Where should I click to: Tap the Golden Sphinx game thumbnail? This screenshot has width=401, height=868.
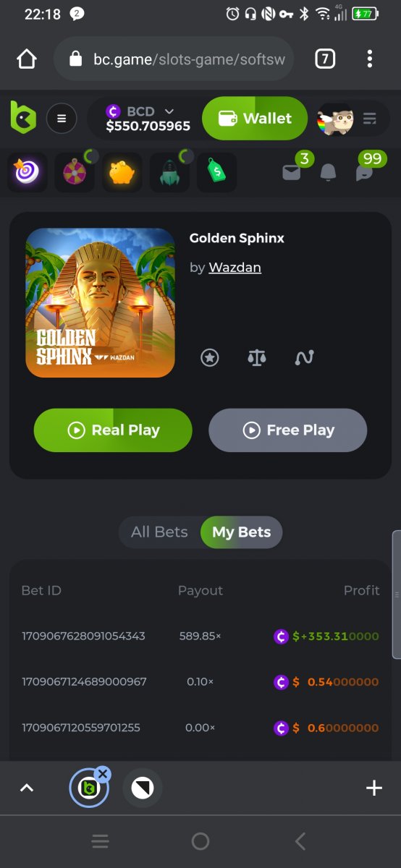pos(101,303)
